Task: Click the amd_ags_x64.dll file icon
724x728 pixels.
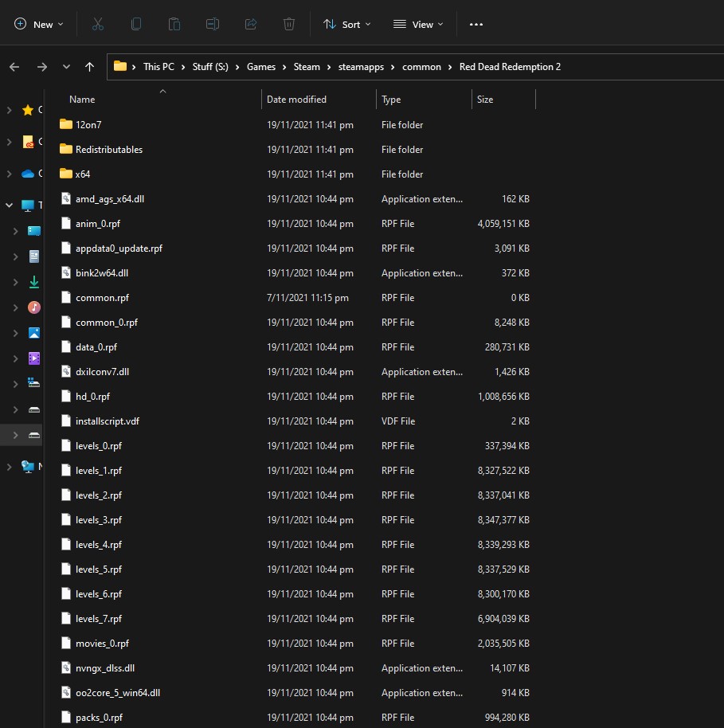Action: click(66, 198)
